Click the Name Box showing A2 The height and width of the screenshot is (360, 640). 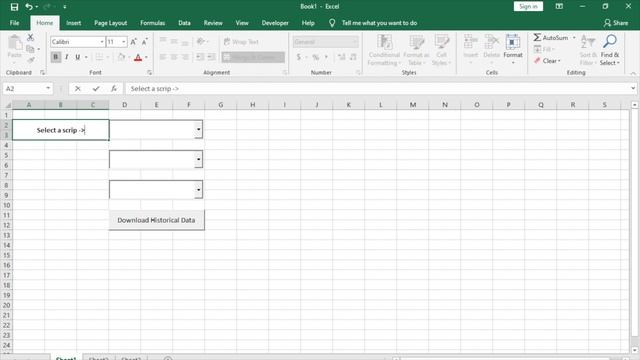coord(24,88)
